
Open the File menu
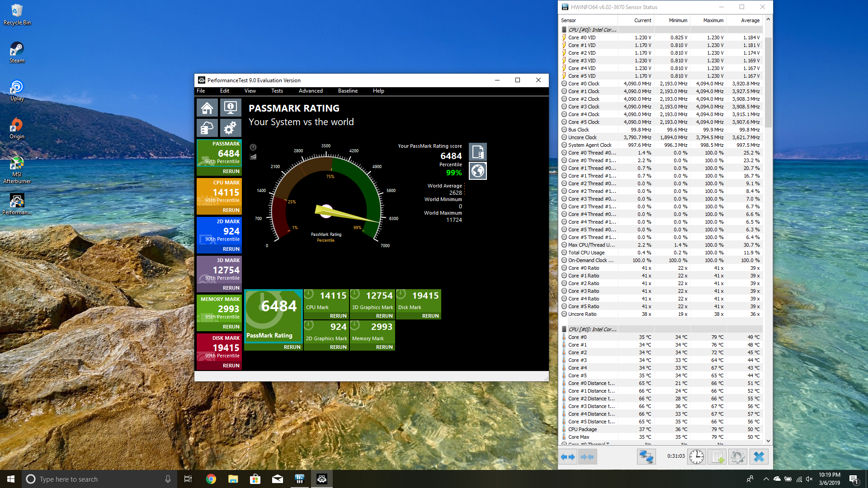(201, 91)
